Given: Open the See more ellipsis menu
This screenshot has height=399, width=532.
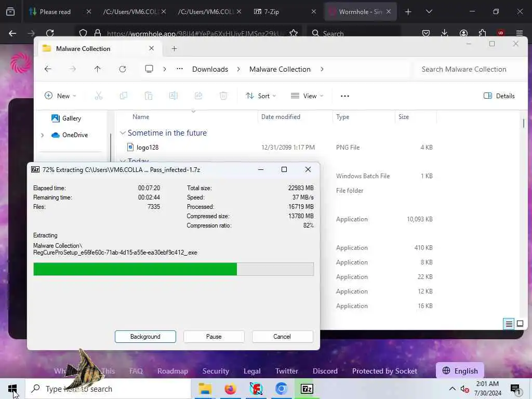Looking at the screenshot, I should click(345, 96).
